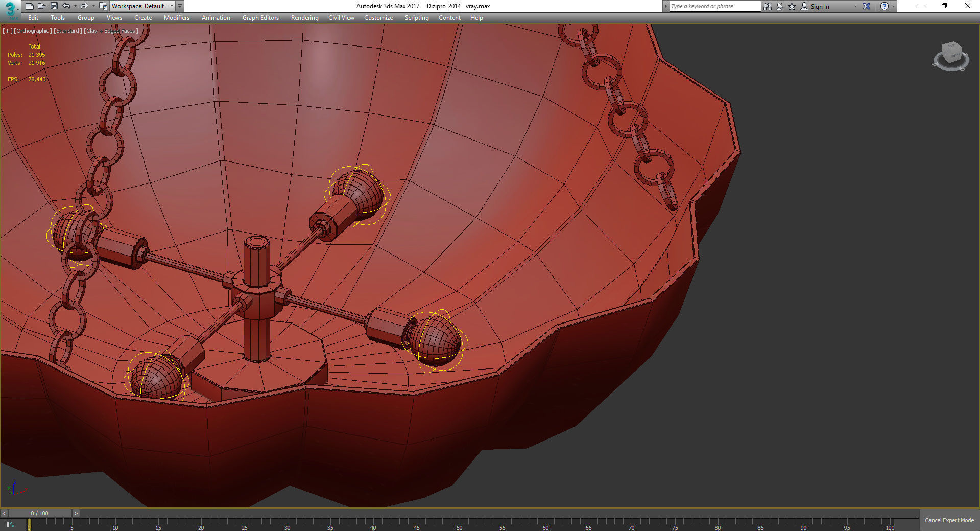
Task: Open the Modifiers menu
Action: (177, 18)
